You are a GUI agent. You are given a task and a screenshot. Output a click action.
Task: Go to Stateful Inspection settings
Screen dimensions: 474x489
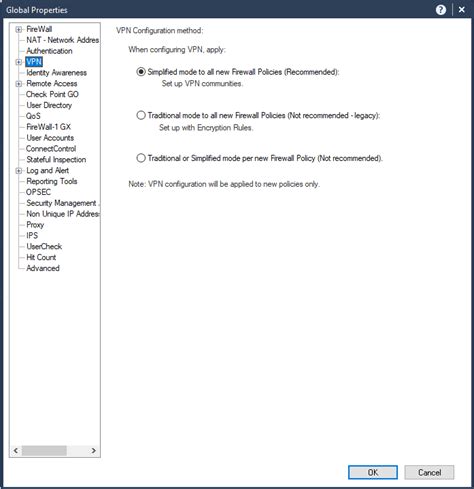(x=56, y=160)
